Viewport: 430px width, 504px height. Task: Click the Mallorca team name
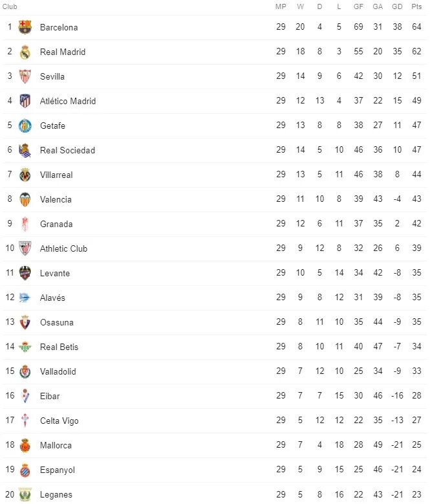point(56,446)
